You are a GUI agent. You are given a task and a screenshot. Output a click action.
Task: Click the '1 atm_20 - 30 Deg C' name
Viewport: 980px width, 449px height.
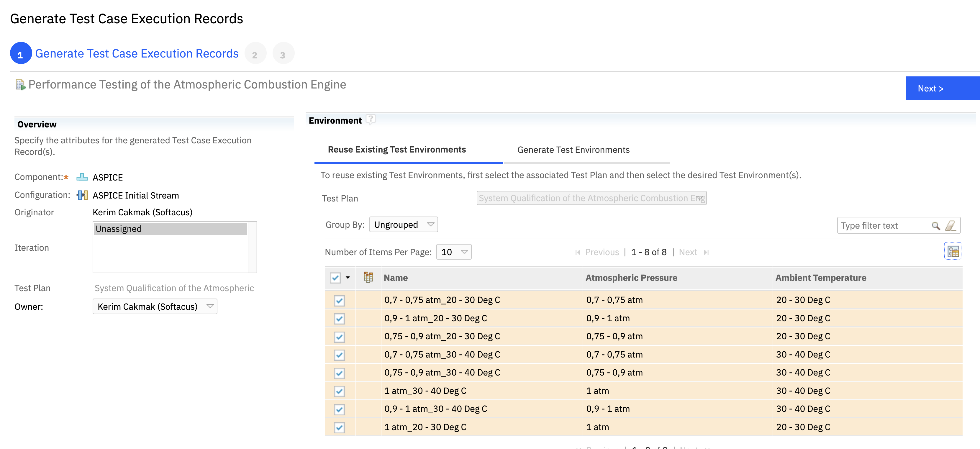click(x=425, y=427)
